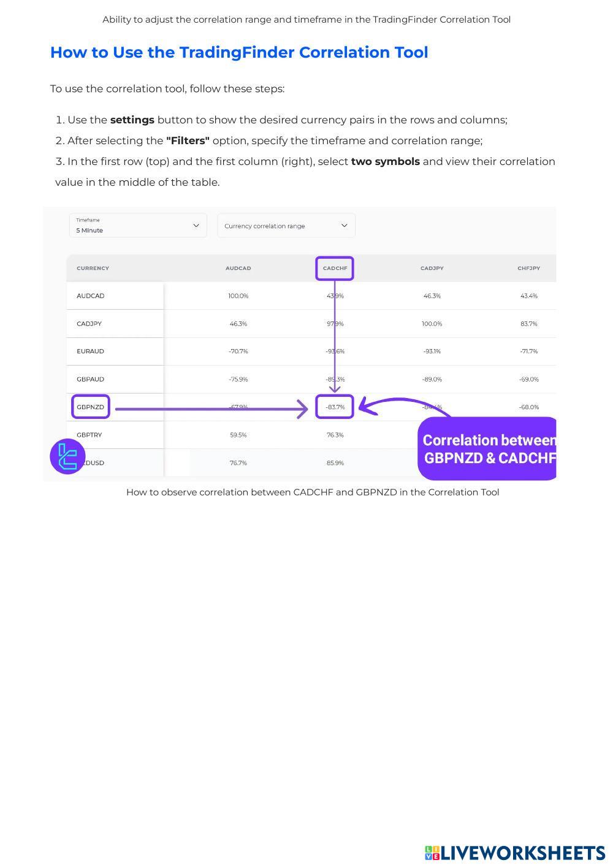
Task: Click the CADJPY column header
Action: coord(432,268)
